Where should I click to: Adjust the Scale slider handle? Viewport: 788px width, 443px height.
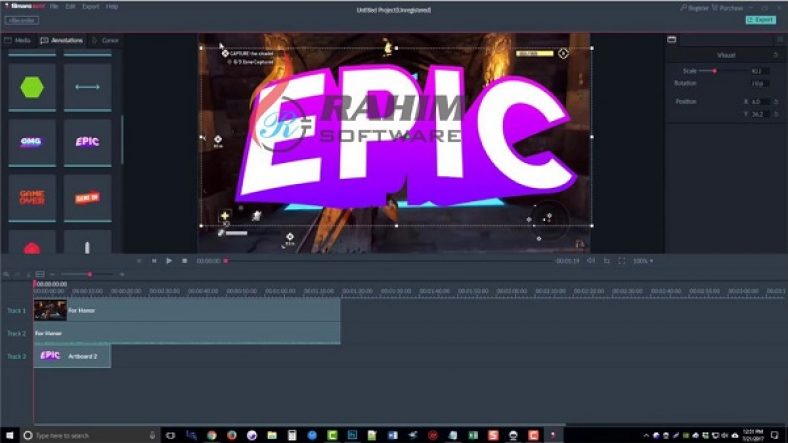click(x=714, y=71)
